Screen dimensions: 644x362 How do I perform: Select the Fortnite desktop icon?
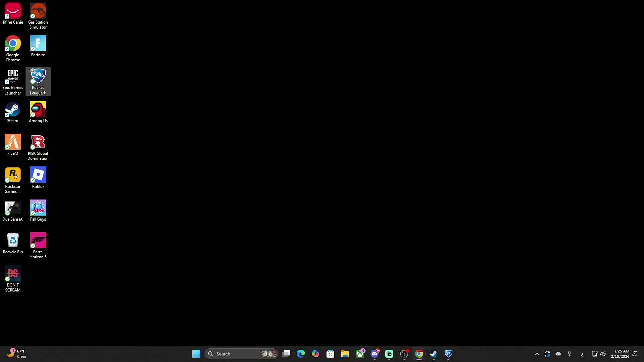pos(38,47)
